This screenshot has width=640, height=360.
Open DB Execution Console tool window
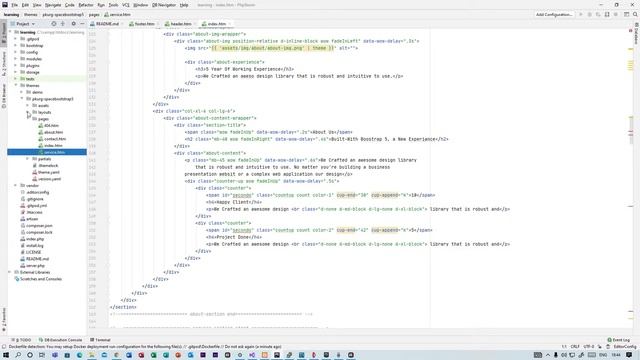pyautogui.click(x=60, y=340)
